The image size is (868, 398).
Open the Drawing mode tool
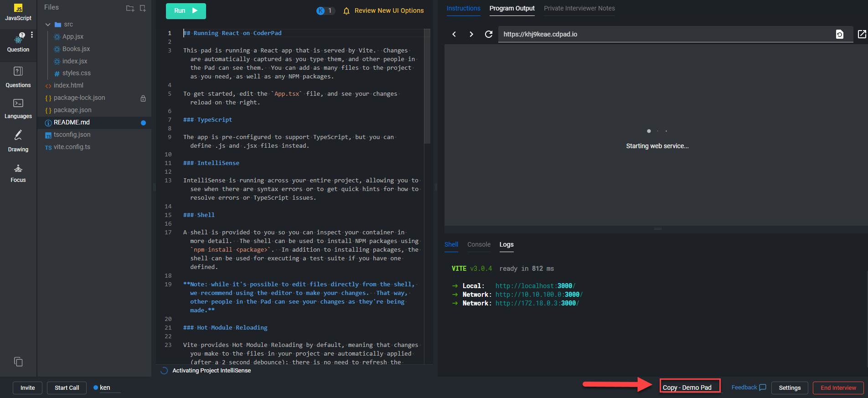click(18, 140)
